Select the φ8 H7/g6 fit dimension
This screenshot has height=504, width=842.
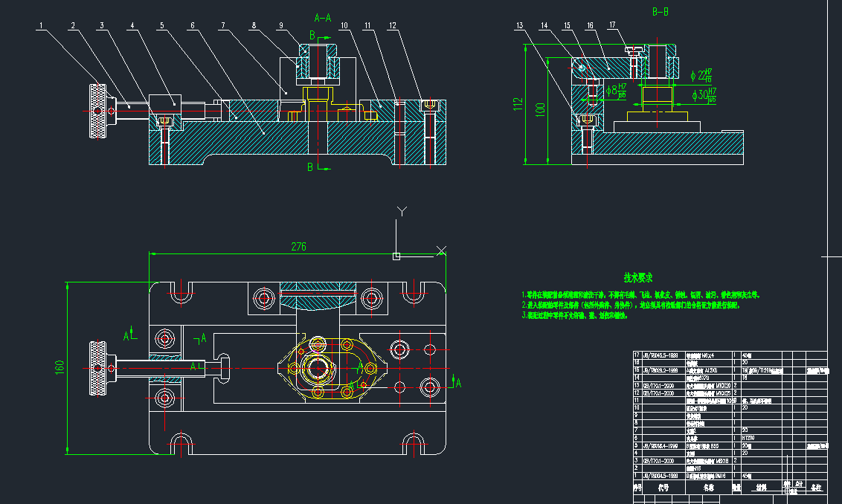point(616,91)
